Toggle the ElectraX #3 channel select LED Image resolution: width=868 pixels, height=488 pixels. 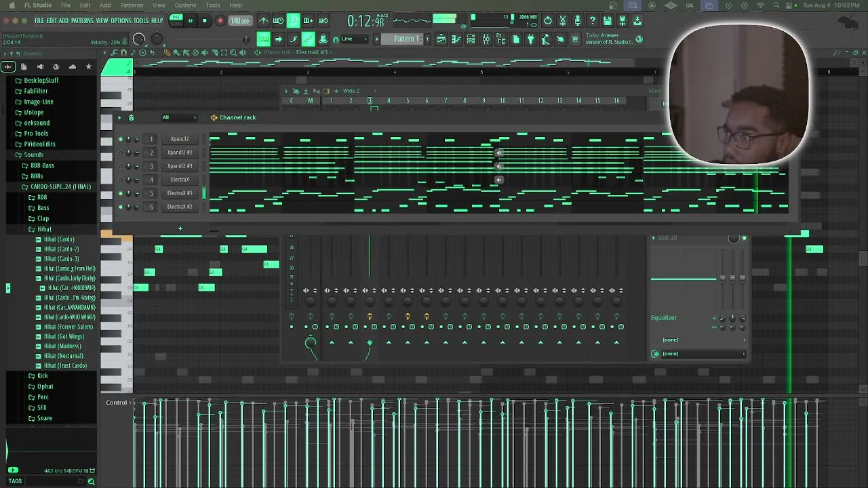[204, 193]
